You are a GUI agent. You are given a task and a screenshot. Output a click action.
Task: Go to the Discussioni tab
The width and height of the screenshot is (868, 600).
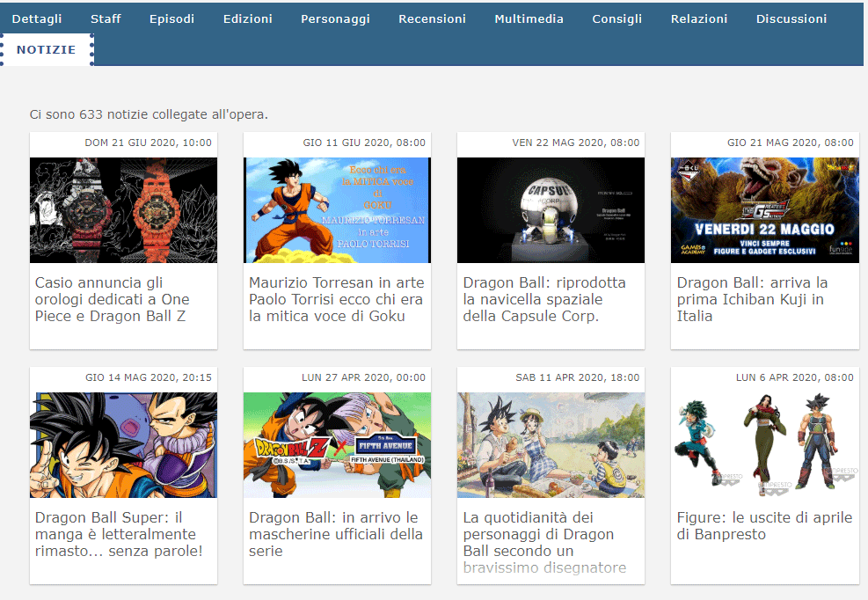point(791,18)
